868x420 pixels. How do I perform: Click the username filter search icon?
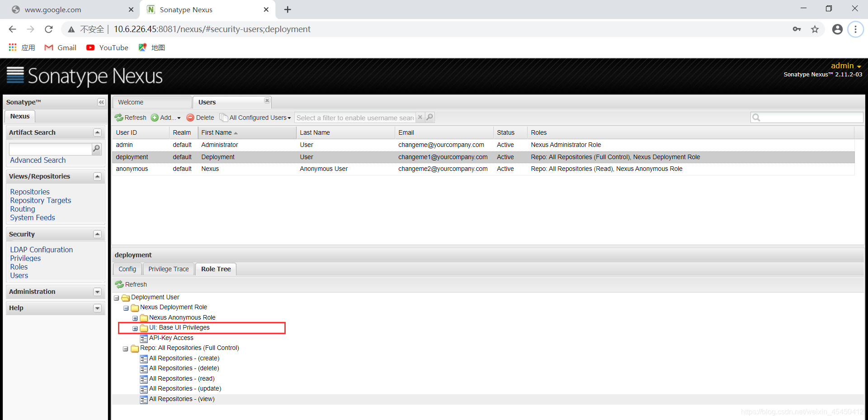(429, 118)
